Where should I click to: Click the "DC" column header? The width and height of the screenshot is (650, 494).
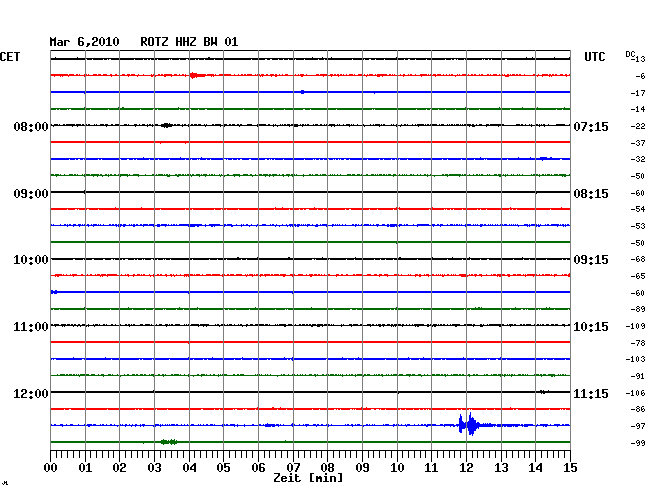tap(630, 54)
